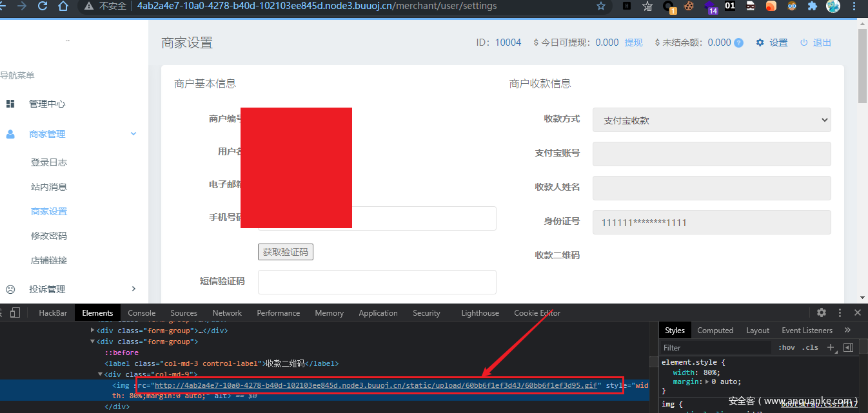Close the DevTools panel
Screen dimensions: 868x413
[858, 312]
